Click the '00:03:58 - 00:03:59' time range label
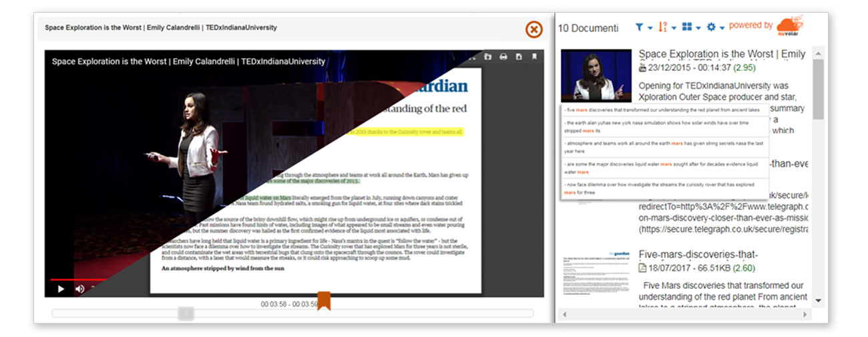The height and width of the screenshot is (337, 868). (x=289, y=304)
